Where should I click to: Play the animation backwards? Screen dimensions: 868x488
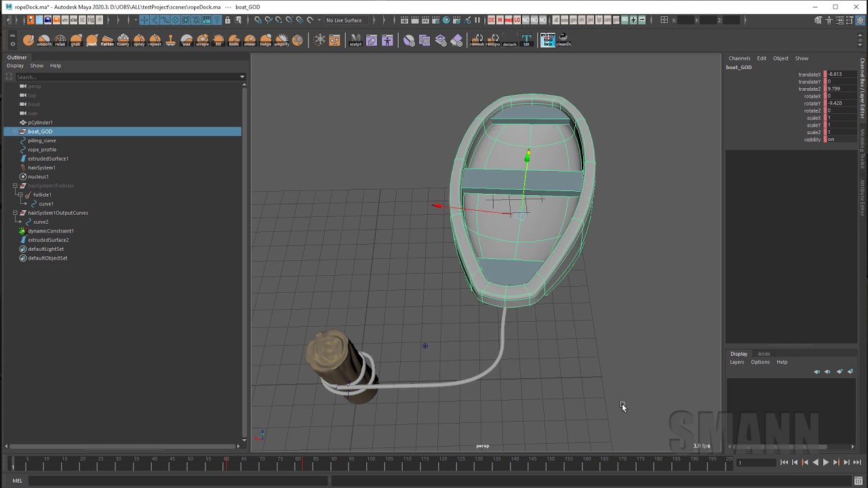pyautogui.click(x=815, y=462)
